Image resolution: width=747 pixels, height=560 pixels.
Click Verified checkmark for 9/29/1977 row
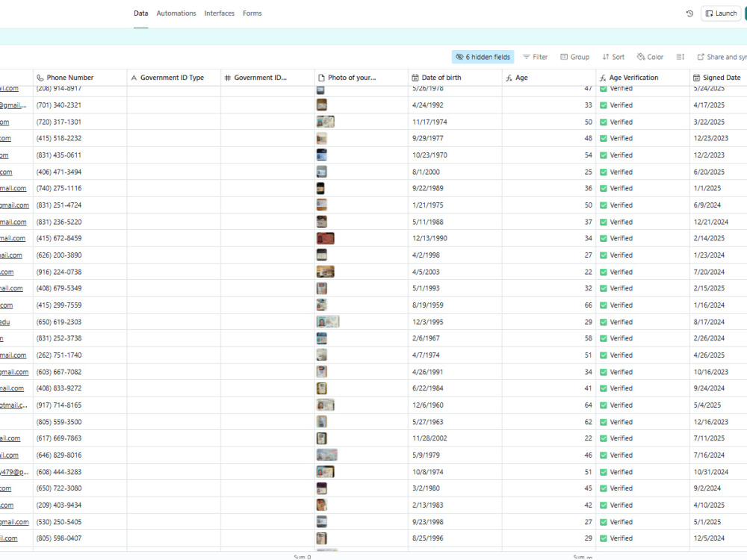point(604,139)
